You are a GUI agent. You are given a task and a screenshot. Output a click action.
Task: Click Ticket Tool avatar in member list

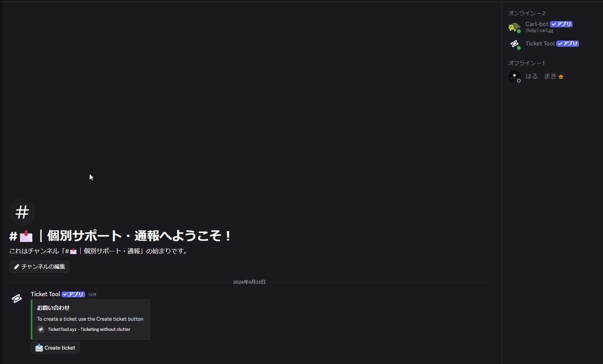(x=515, y=44)
